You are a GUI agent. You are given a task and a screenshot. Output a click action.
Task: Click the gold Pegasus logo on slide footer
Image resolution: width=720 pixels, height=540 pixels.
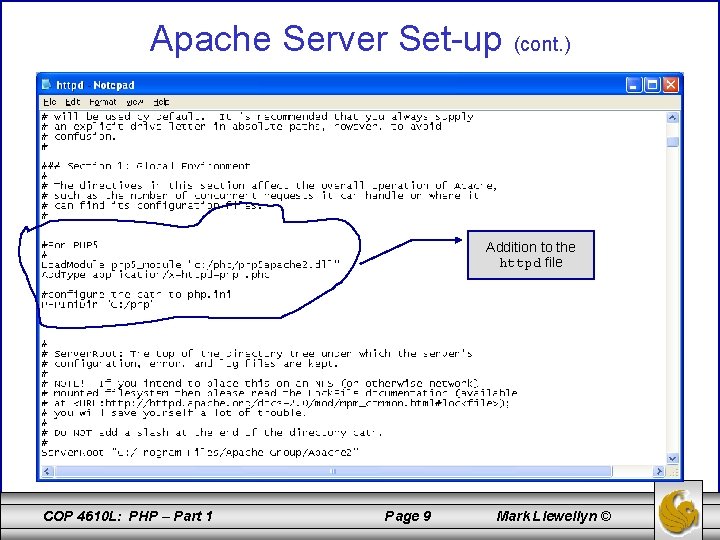coord(679,512)
